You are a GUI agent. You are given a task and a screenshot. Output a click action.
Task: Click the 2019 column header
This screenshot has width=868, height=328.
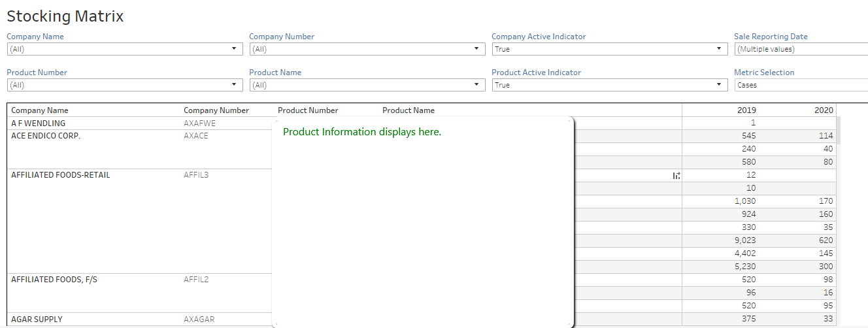(x=746, y=110)
